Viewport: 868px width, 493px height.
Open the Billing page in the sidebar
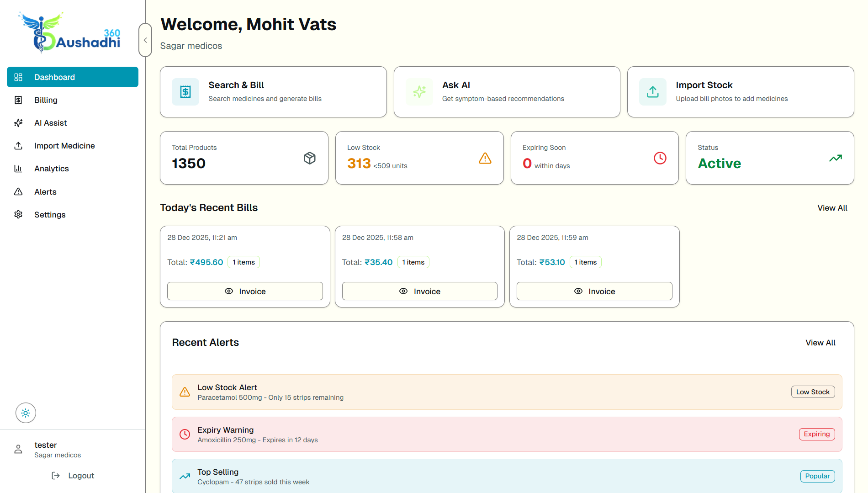click(x=46, y=100)
